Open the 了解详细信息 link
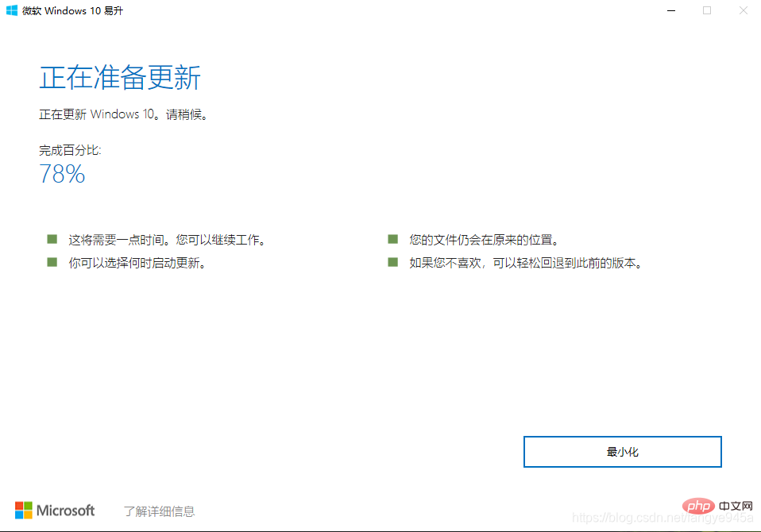Viewport: 761px width, 532px height. coord(159,511)
